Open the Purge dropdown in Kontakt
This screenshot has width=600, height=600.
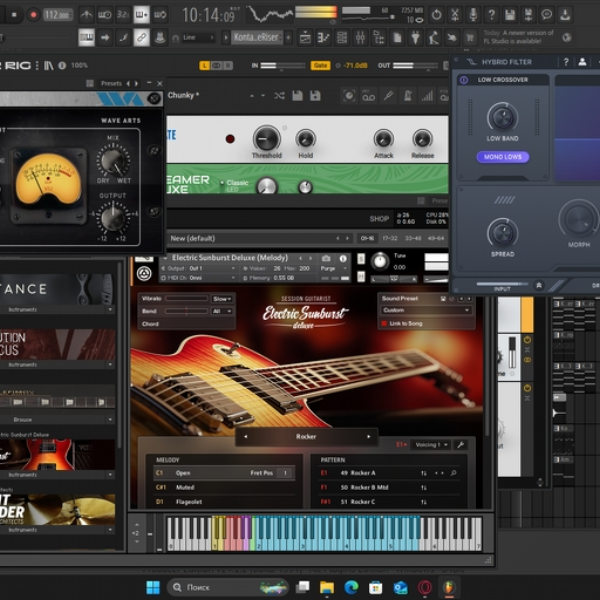coord(333,268)
